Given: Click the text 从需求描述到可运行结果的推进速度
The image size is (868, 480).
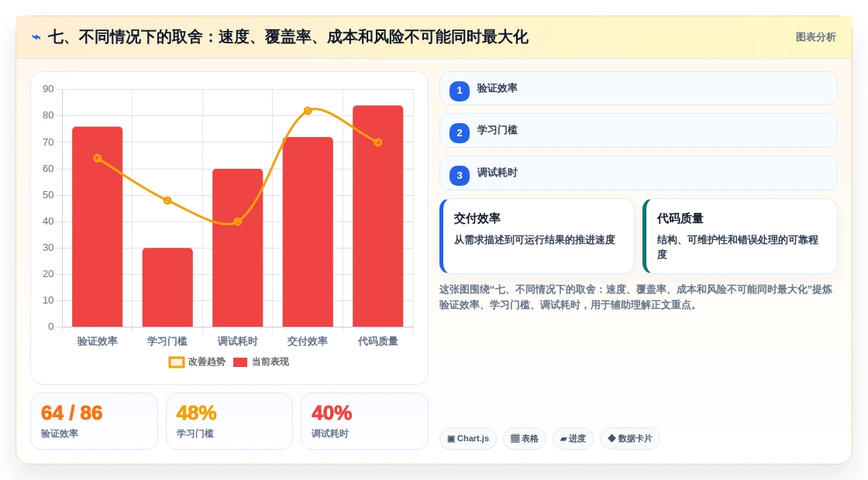Looking at the screenshot, I should [x=535, y=240].
